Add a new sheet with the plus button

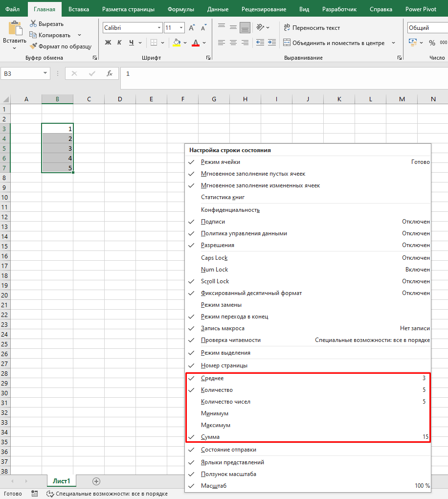coord(95,481)
